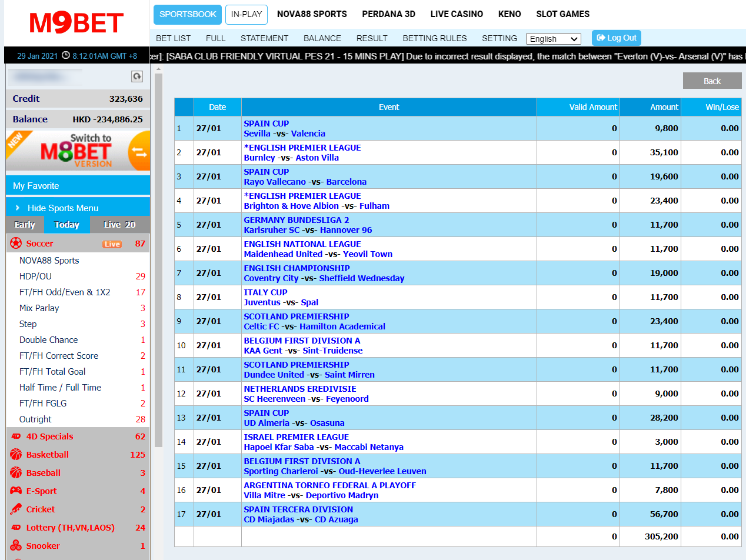Image resolution: width=746 pixels, height=560 pixels.
Task: Open the English language dropdown
Action: [552, 38]
